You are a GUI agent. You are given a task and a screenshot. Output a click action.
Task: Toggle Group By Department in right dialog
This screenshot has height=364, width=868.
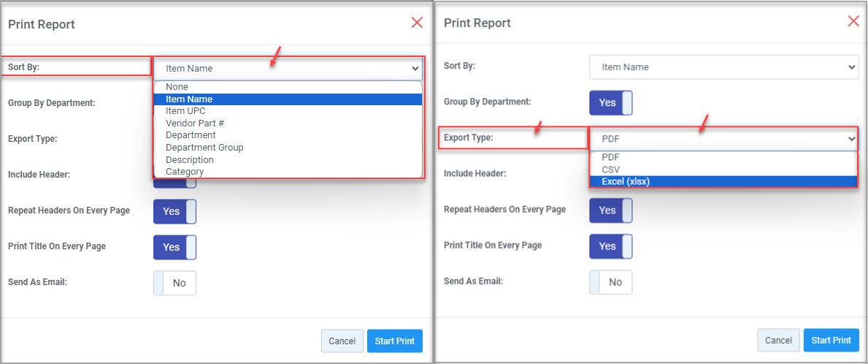tap(611, 103)
